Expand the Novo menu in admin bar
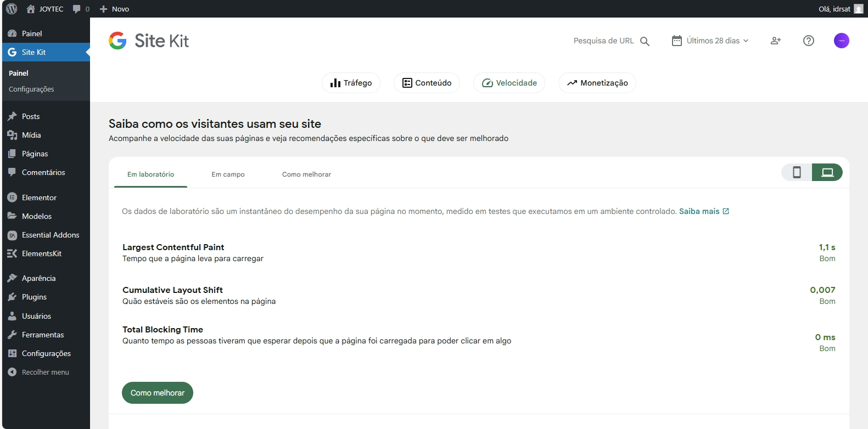The image size is (868, 429). [x=114, y=9]
